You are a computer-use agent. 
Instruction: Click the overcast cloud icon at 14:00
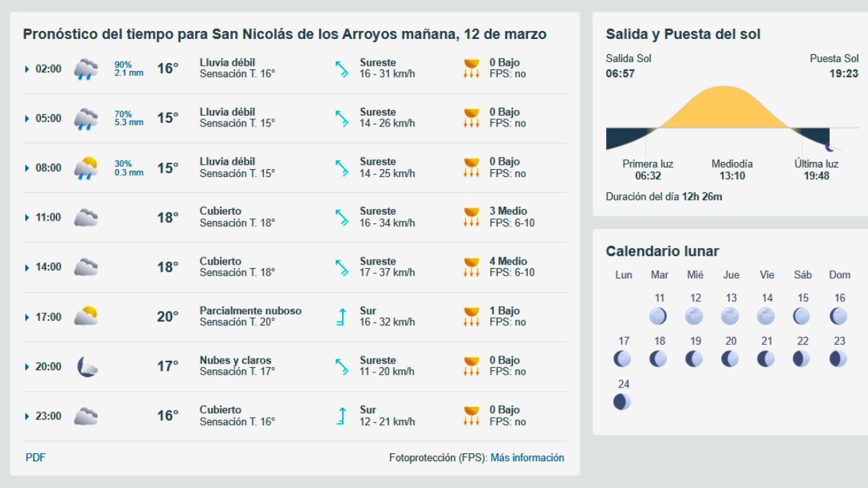[x=86, y=267]
